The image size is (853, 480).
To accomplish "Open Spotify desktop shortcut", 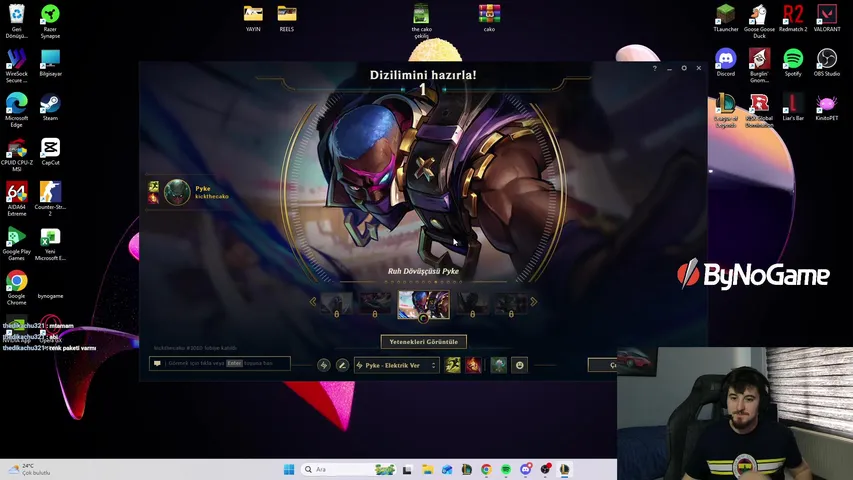I will [793, 63].
